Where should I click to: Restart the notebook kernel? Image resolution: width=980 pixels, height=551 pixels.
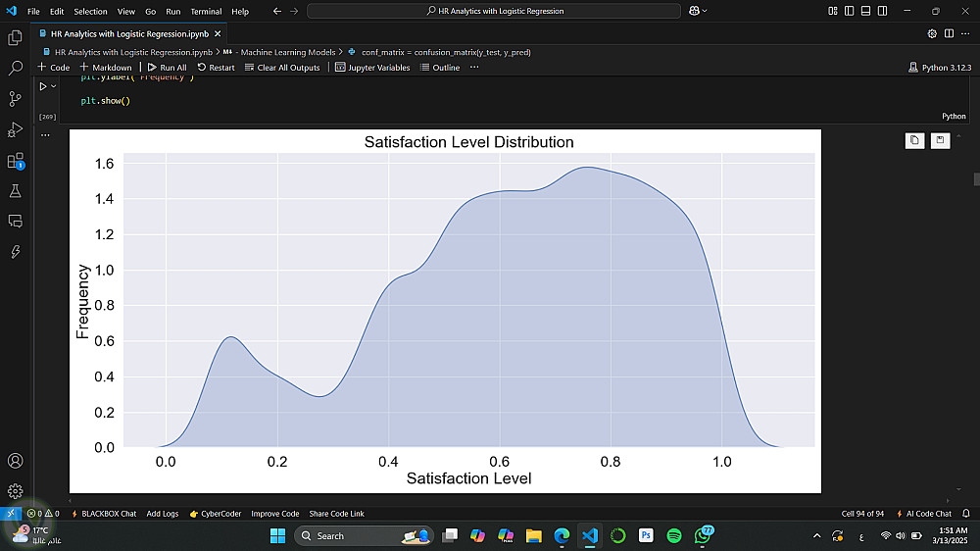[x=217, y=67]
